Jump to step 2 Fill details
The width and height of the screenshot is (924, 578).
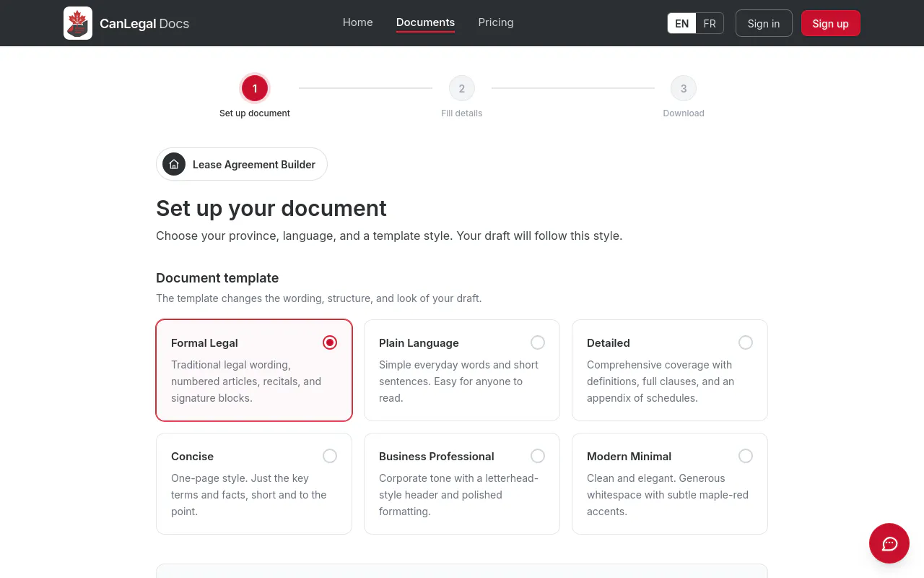[x=462, y=88]
